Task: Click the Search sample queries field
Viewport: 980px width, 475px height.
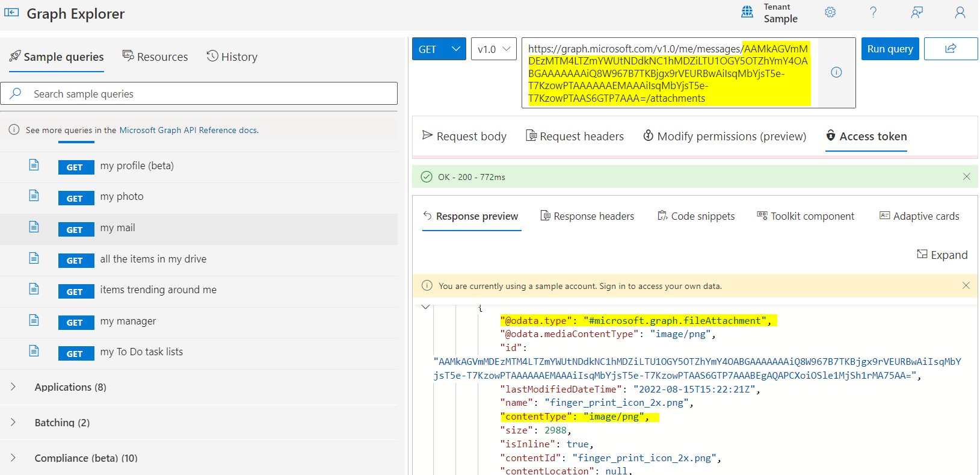Action: [x=199, y=93]
